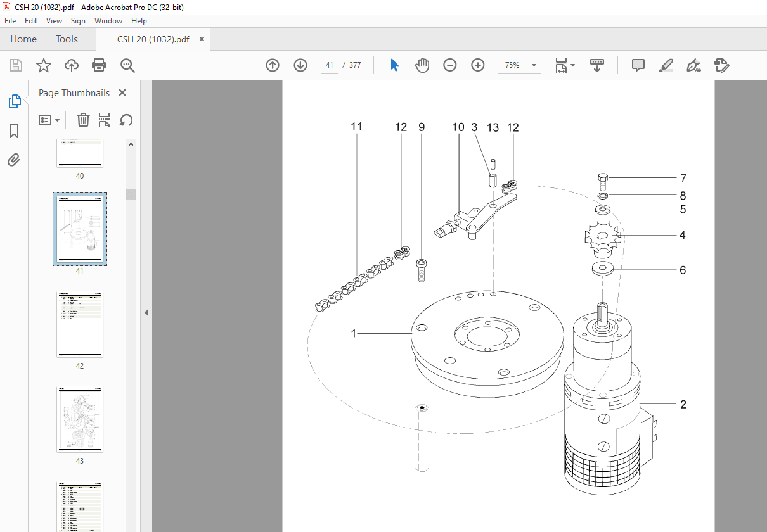This screenshot has height=532, width=767.
Task: Go to previous page arrow
Action: tap(273, 65)
